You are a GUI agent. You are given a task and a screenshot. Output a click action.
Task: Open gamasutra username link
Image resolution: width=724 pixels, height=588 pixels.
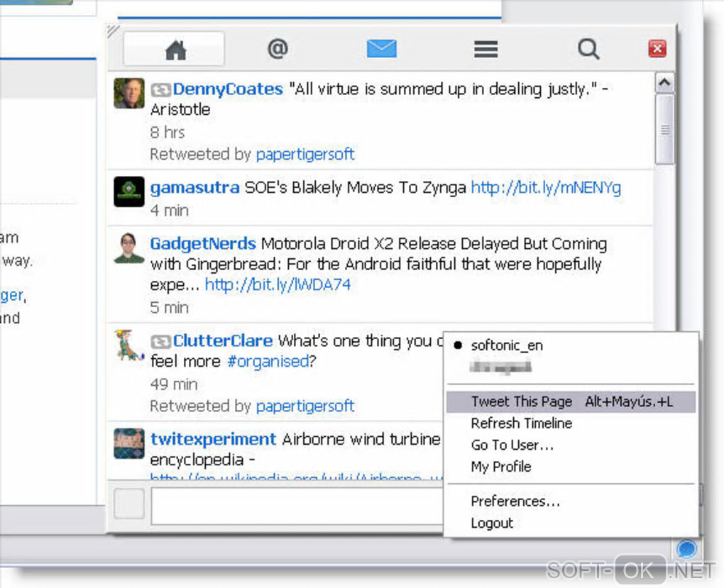(195, 188)
